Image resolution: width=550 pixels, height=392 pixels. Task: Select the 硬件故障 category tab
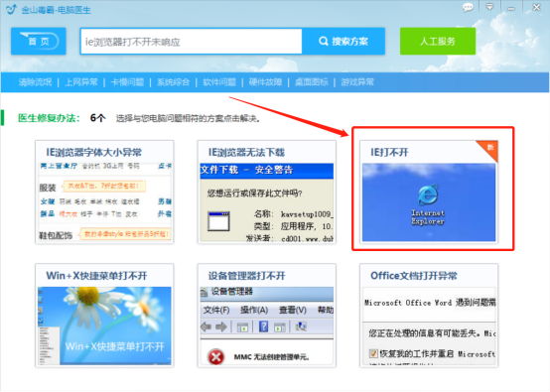coord(265,82)
